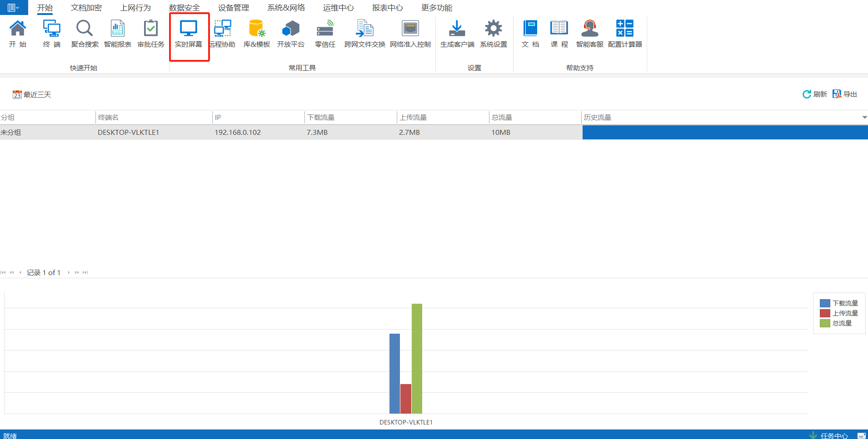Open the 实时屏幕 real-time screen tool

(x=188, y=34)
